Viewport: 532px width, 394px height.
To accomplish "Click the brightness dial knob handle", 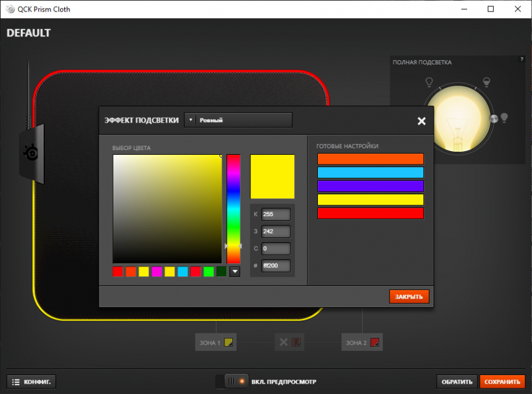I will (x=494, y=118).
